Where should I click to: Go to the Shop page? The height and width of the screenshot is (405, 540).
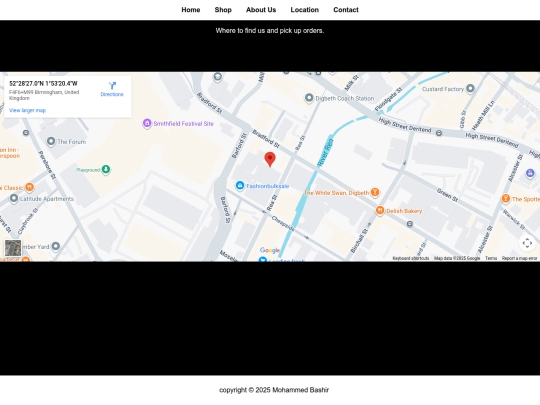[223, 10]
